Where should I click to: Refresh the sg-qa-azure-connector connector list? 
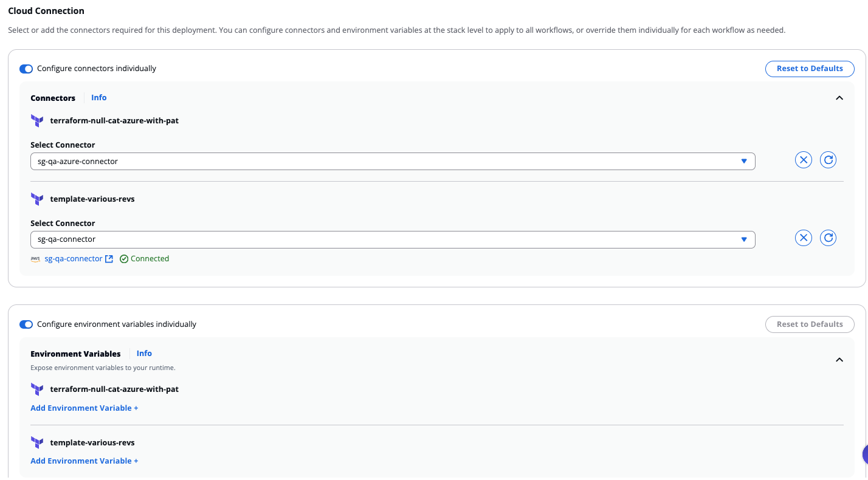point(828,160)
